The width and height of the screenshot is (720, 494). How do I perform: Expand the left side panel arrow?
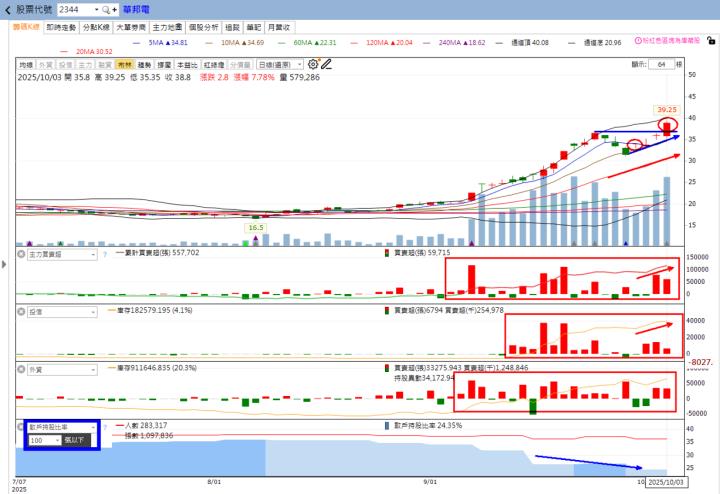point(4,264)
